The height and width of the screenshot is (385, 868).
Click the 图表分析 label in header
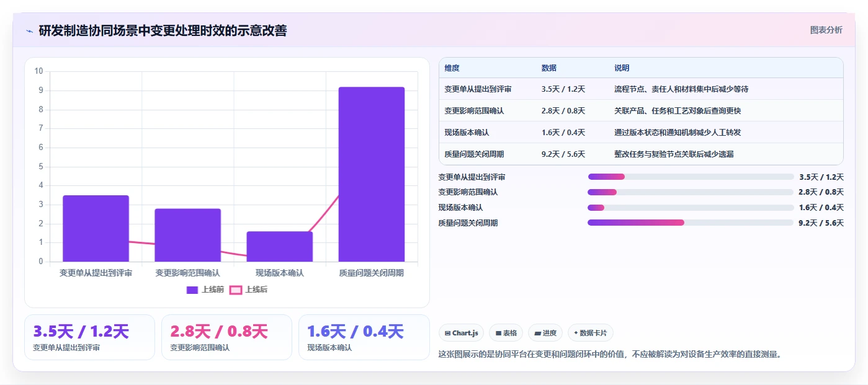(x=826, y=30)
